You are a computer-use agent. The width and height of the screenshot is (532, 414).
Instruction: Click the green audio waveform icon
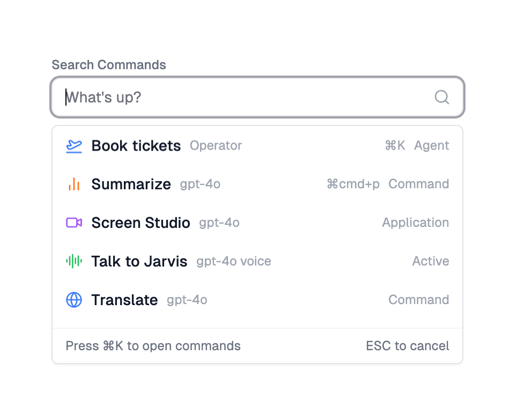click(x=74, y=261)
